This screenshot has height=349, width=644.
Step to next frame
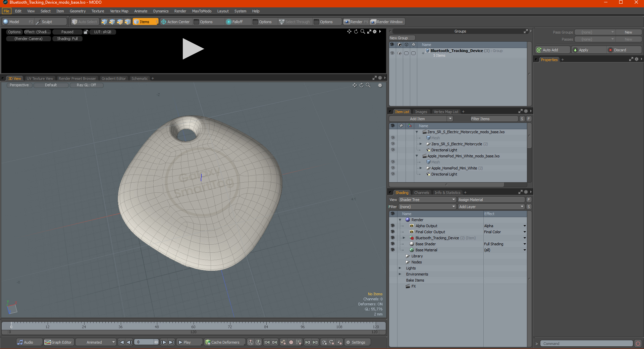[x=163, y=342]
